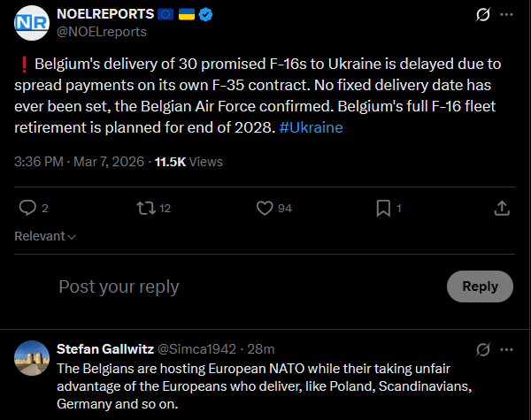Repost the tweet via retweet icon
This screenshot has width=531, height=420.
click(145, 208)
